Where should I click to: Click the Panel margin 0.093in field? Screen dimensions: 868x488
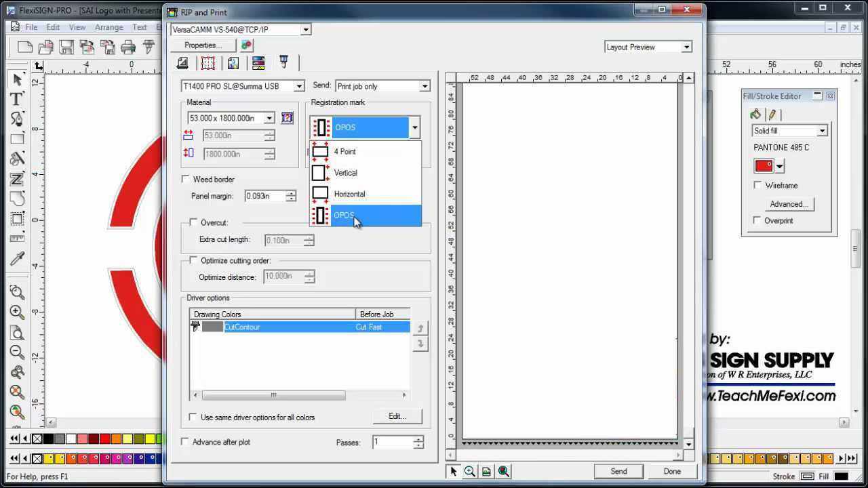coord(264,196)
